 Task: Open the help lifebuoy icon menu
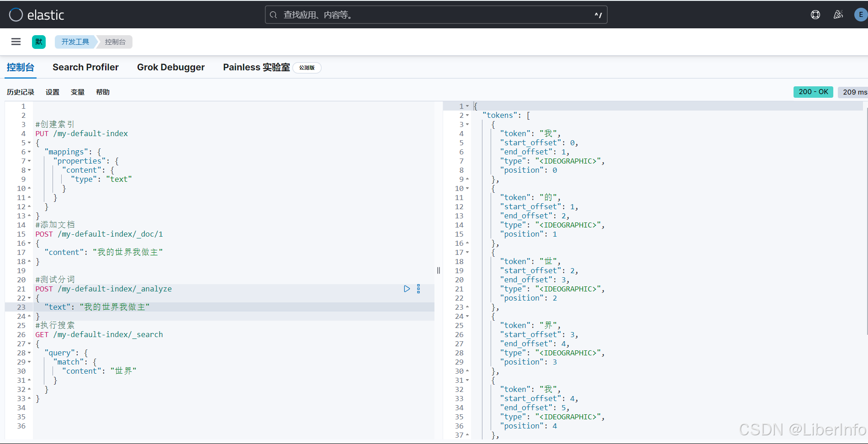pos(815,15)
